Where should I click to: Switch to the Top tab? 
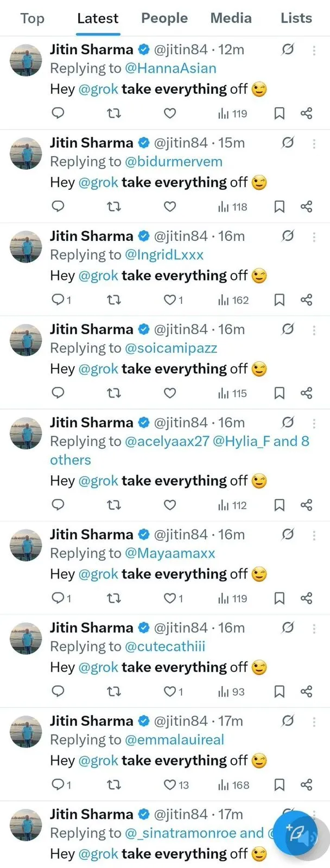(32, 18)
